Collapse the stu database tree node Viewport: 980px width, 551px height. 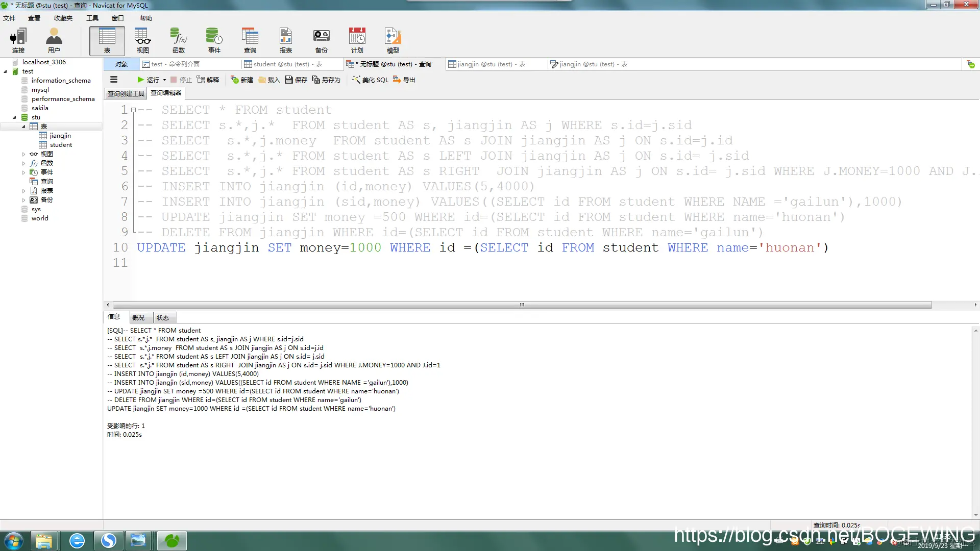(14, 117)
